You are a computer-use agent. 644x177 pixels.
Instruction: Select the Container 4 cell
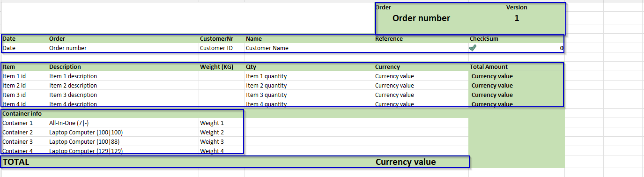(25, 150)
